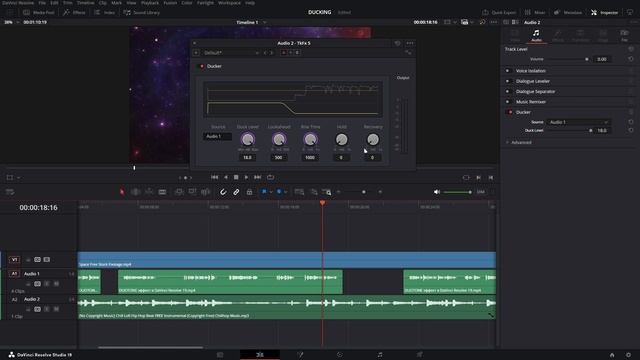Toggle loop playback
640x360 pixels.
[270, 178]
